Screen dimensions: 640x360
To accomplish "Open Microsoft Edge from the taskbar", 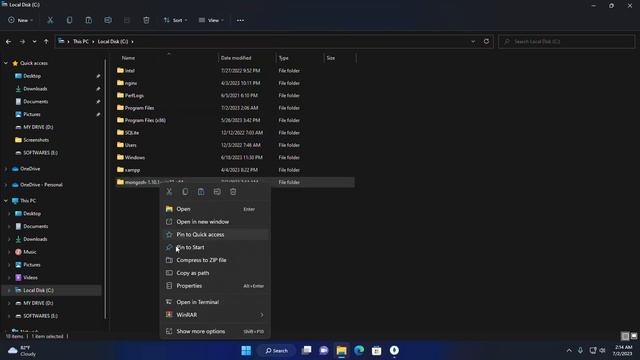I will [359, 351].
